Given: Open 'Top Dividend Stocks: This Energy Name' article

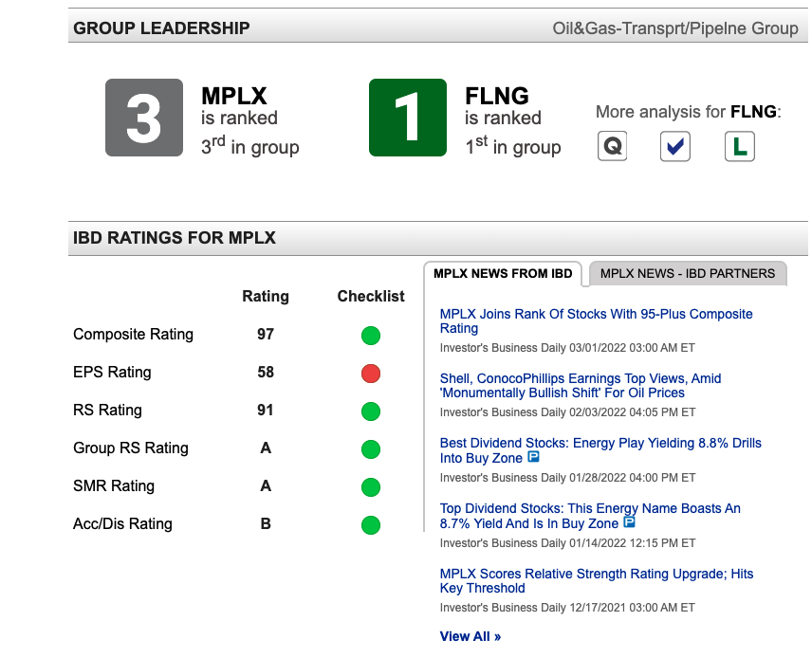Looking at the screenshot, I should (x=590, y=516).
